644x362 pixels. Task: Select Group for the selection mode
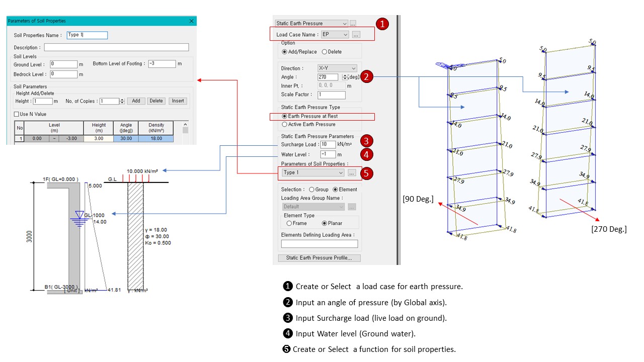[312, 190]
